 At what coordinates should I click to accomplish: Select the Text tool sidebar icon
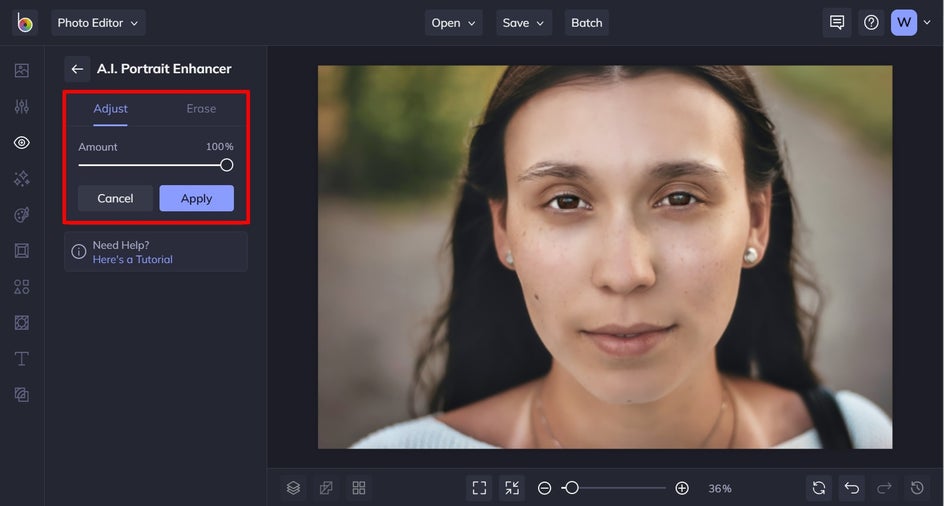coord(22,359)
